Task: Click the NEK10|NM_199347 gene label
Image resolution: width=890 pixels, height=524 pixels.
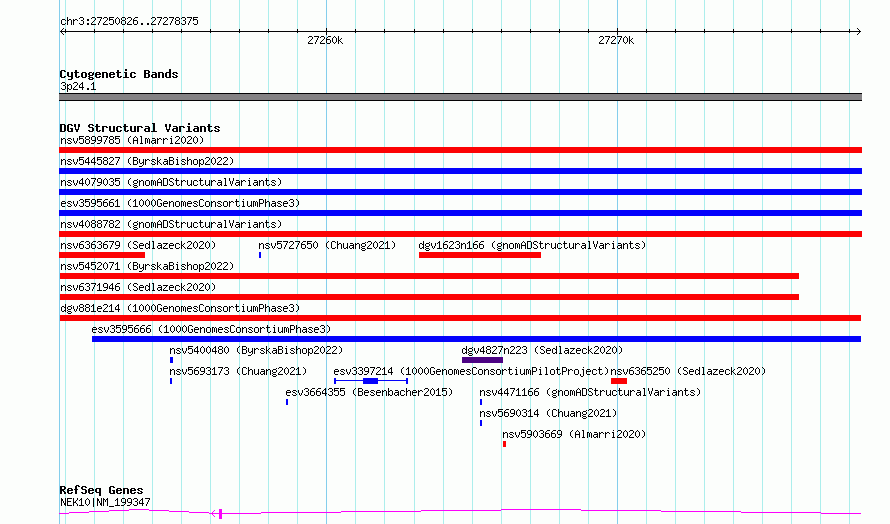Action: pyautogui.click(x=105, y=502)
